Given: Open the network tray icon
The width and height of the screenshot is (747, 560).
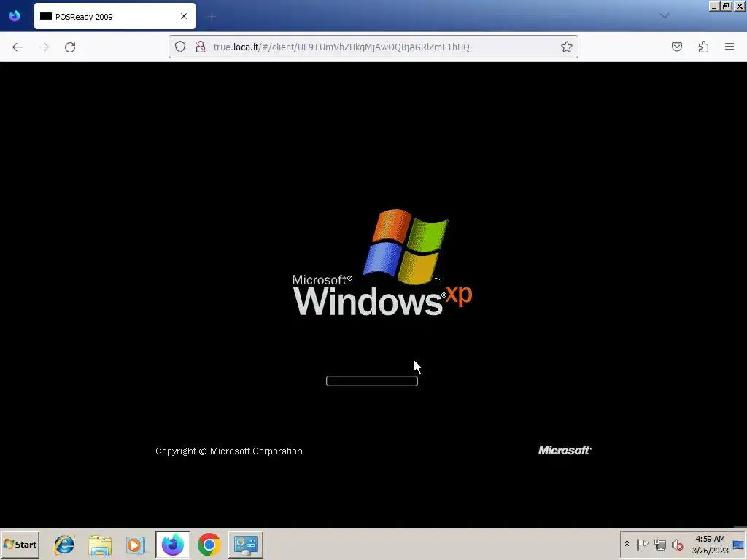Looking at the screenshot, I should [x=659, y=544].
